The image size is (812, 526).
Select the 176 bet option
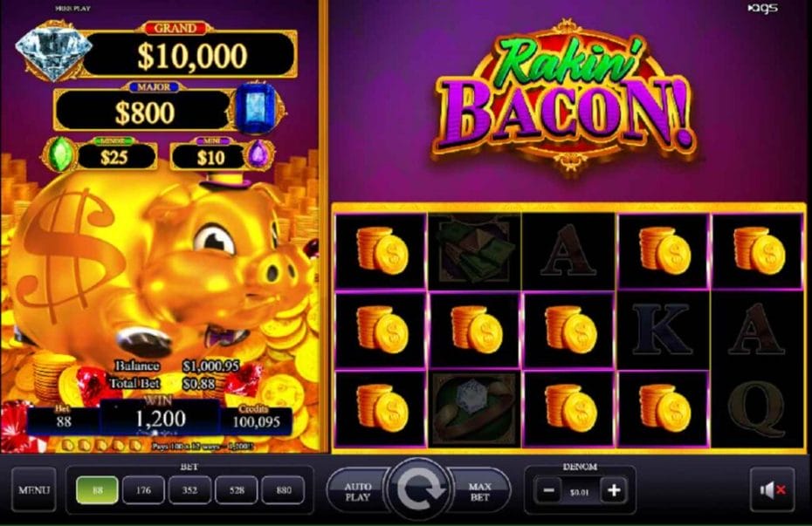coord(143,489)
